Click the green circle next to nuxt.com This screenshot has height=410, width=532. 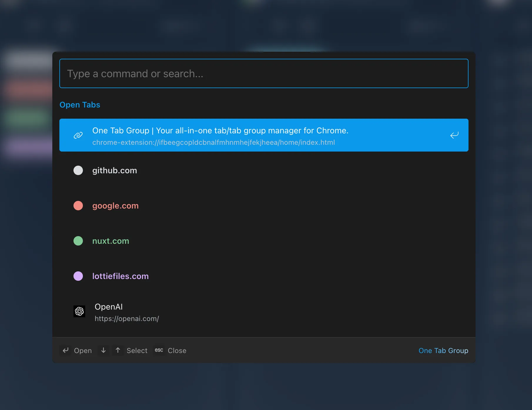pos(78,241)
